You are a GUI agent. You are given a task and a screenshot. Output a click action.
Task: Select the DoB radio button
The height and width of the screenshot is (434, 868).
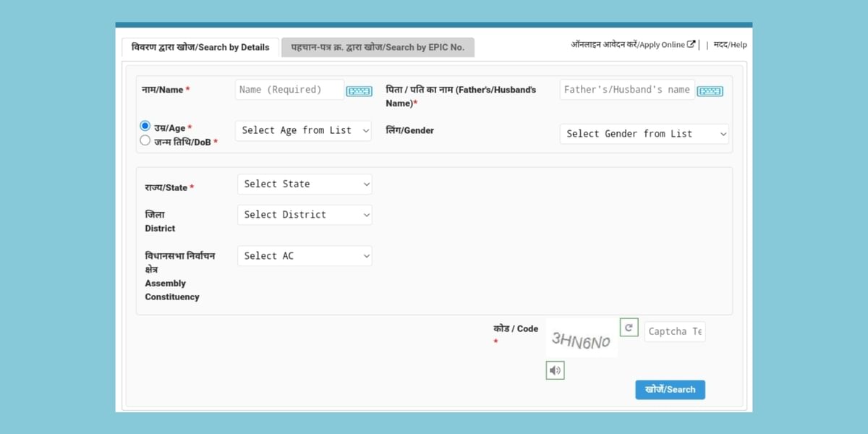(x=145, y=140)
